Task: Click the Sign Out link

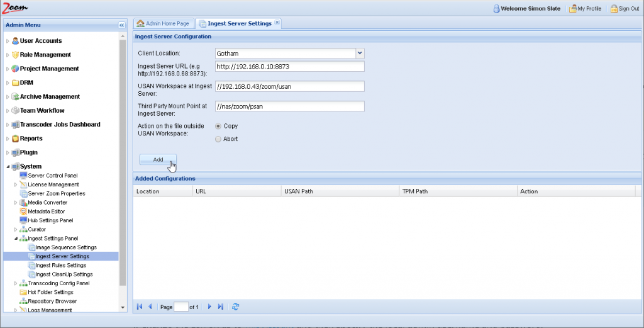Action: (x=625, y=9)
